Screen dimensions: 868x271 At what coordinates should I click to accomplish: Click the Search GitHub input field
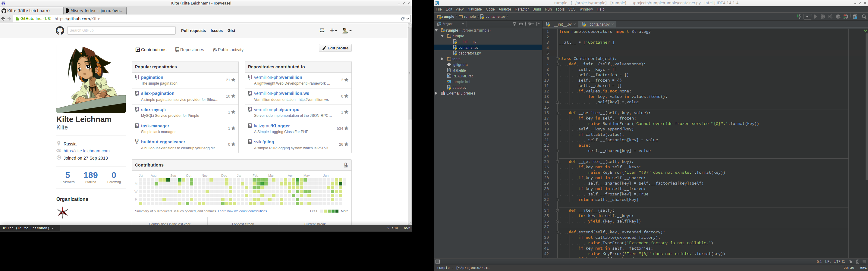pos(121,30)
